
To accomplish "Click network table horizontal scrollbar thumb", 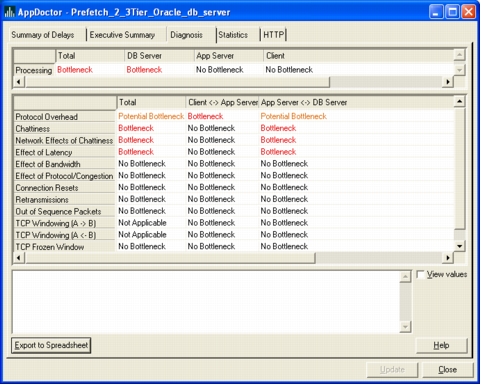I will pyautogui.click(x=170, y=258).
